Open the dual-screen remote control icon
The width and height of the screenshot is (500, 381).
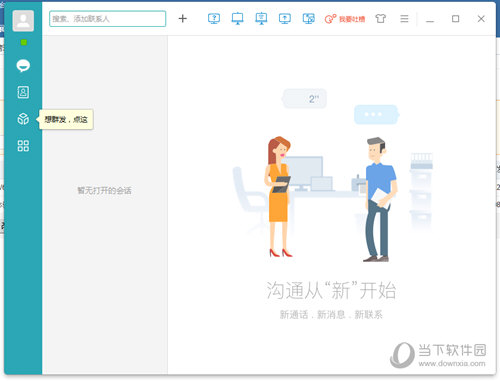click(x=308, y=18)
